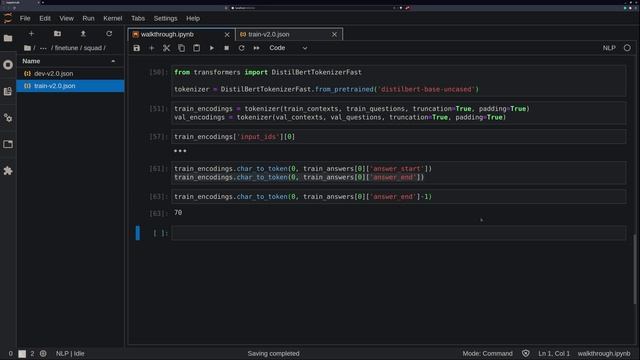Interrupt the kernel with stop icon
Viewport: 640px width, 360px height.
[x=227, y=48]
